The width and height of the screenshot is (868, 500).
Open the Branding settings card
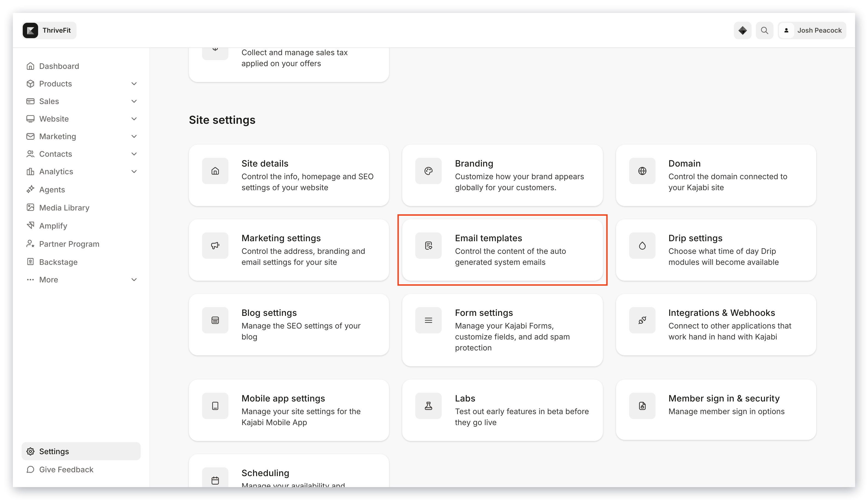(502, 175)
